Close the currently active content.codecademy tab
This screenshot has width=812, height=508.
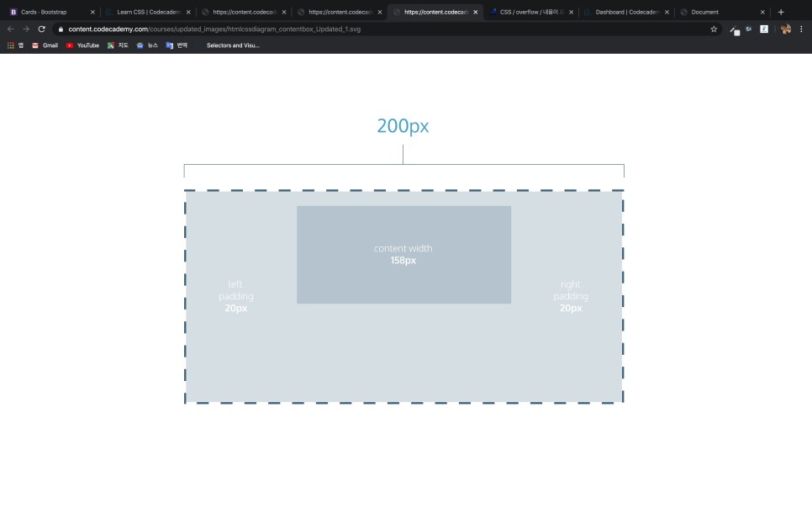(x=476, y=12)
